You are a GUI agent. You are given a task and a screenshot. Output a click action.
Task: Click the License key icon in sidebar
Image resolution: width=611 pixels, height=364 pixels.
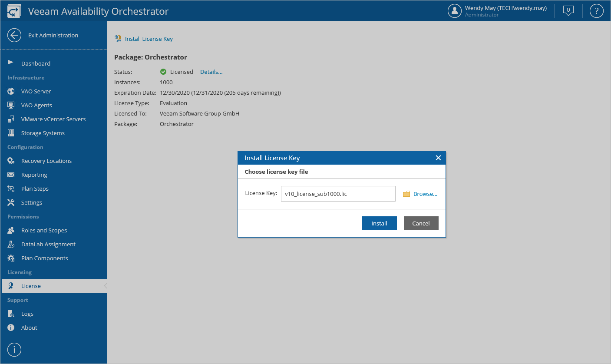[x=11, y=286]
